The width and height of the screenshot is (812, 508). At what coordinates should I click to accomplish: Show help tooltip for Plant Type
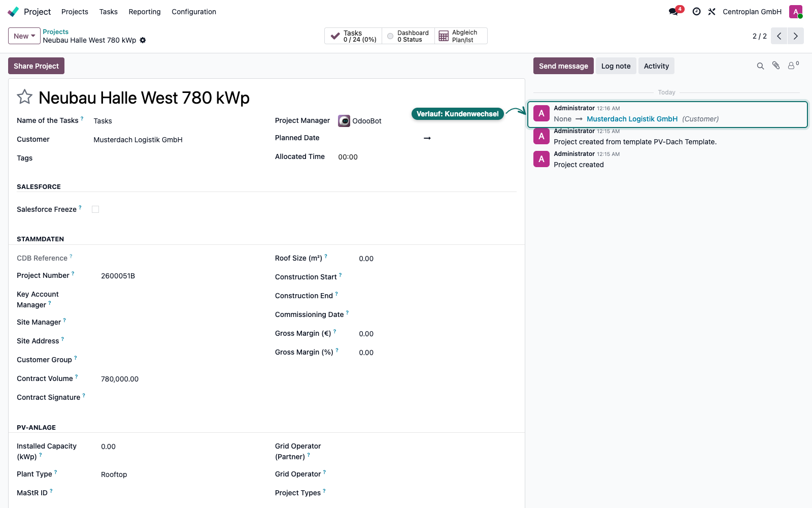coord(56,472)
